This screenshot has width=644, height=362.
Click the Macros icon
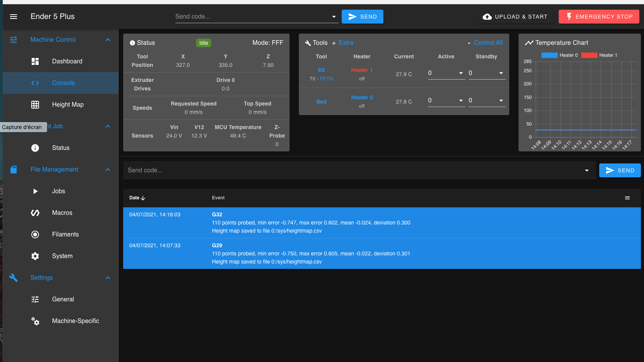click(35, 213)
